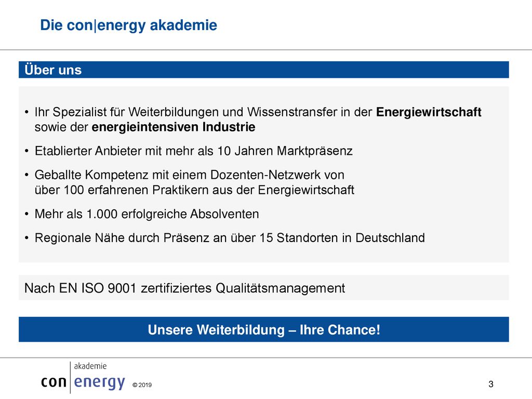Click the black 'con' word in logo
The height and width of the screenshot is (399, 532).
pos(54,382)
